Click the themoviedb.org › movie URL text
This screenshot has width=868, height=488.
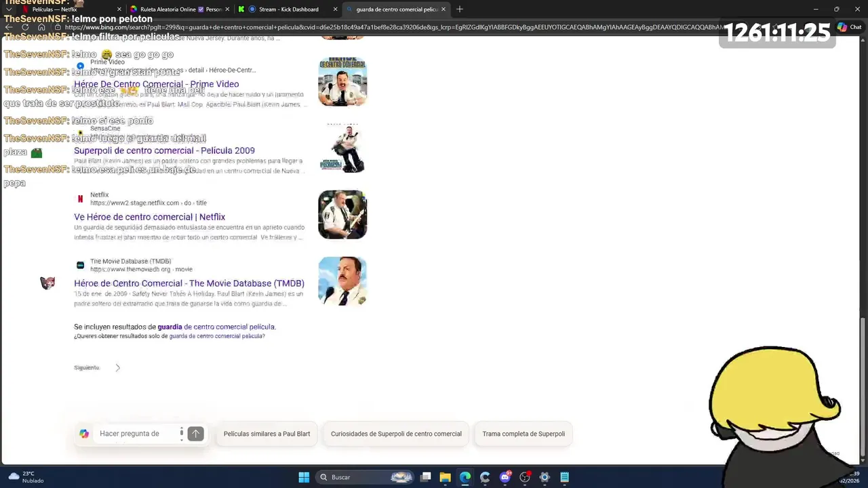(141, 269)
